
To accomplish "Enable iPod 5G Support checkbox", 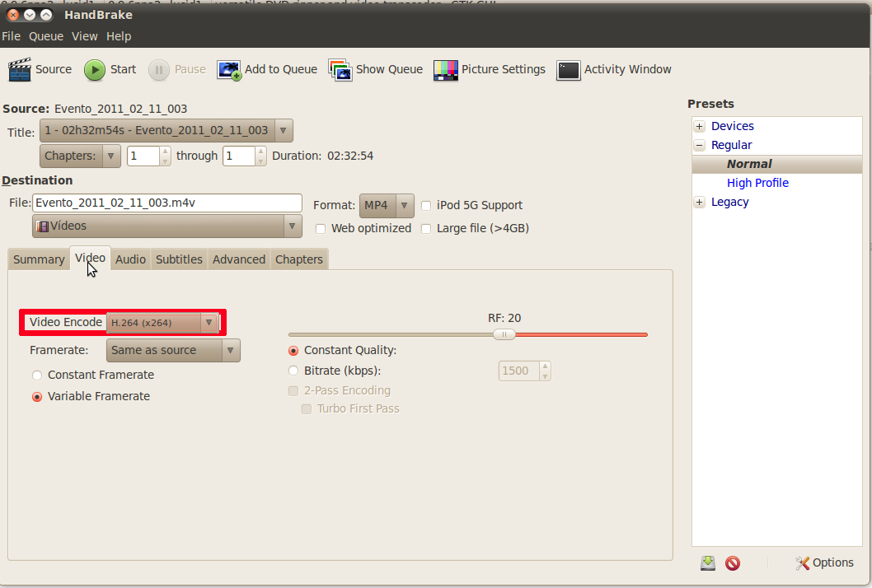I will tap(426, 206).
